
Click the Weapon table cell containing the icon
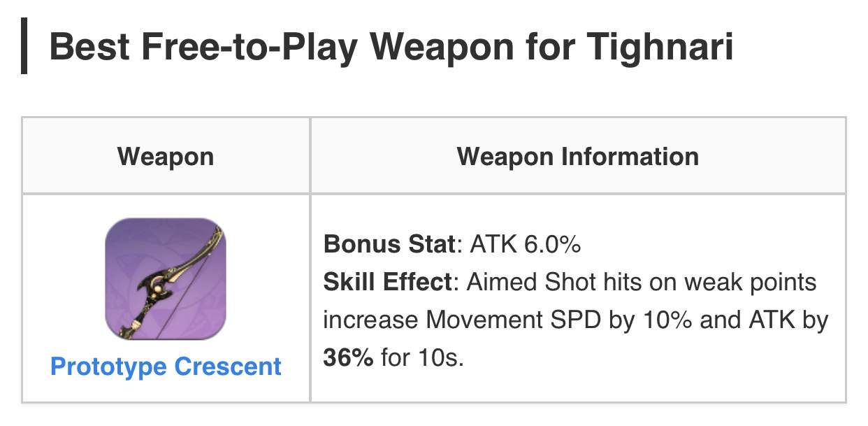point(166,299)
